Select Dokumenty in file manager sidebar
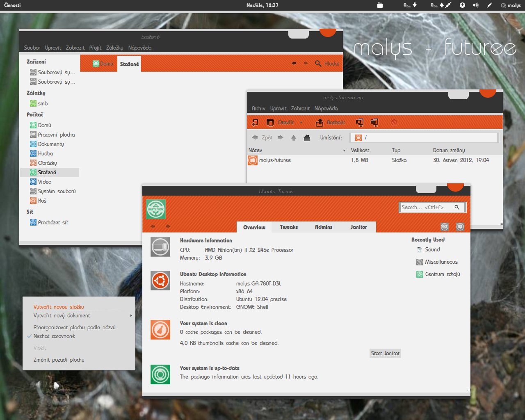The width and height of the screenshot is (525, 420). (50, 144)
